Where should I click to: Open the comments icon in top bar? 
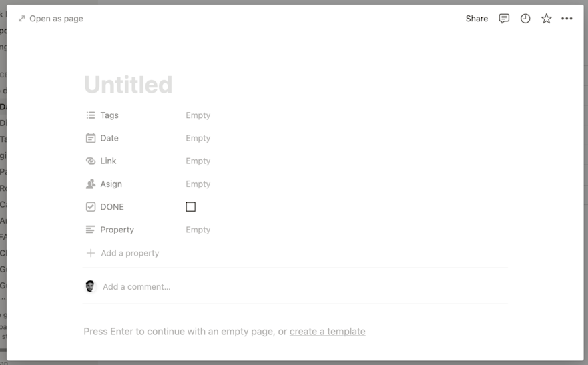click(x=504, y=19)
